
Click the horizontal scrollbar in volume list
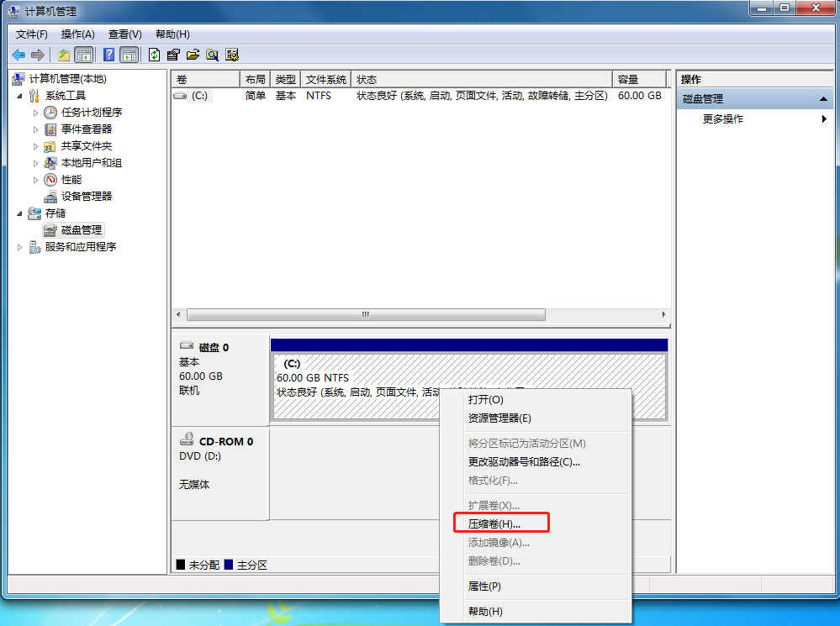tap(366, 314)
